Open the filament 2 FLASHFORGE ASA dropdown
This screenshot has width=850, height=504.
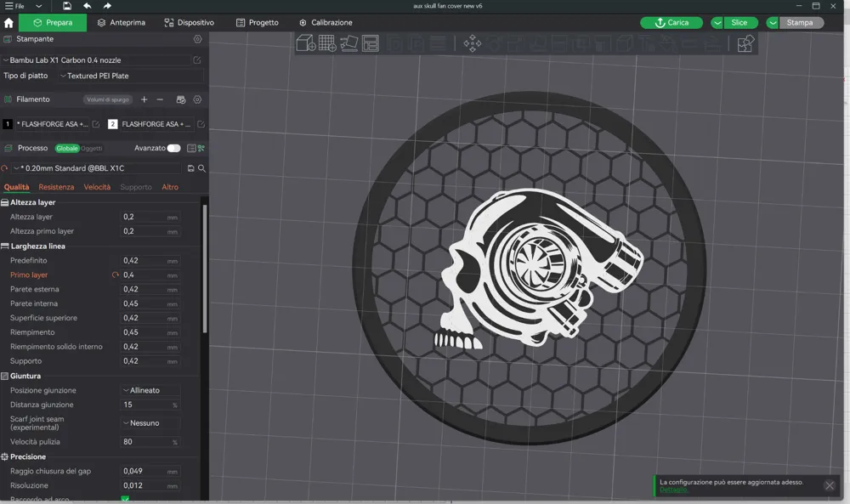pos(156,124)
